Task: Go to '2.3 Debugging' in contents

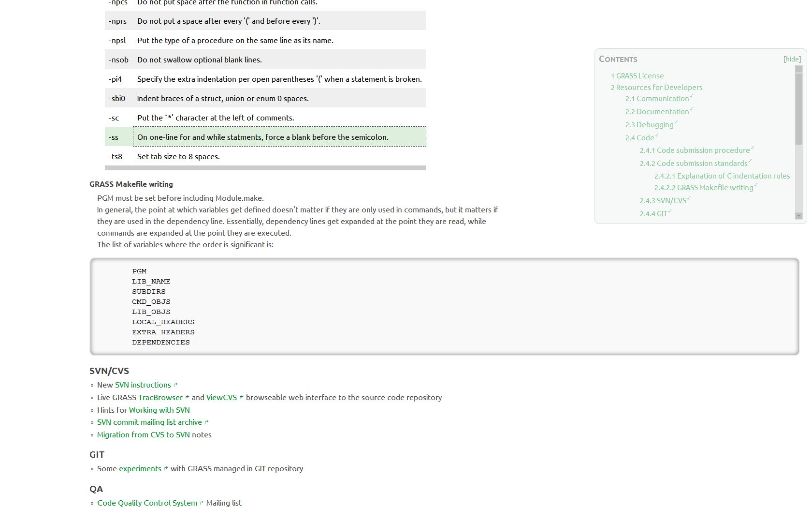Action: click(x=649, y=125)
